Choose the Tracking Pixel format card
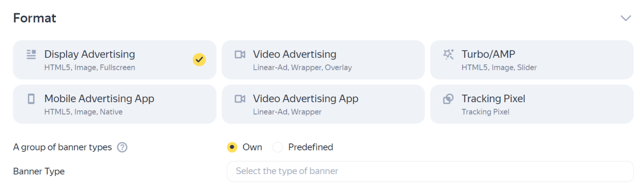The height and width of the screenshot is (193, 644). 531,104
